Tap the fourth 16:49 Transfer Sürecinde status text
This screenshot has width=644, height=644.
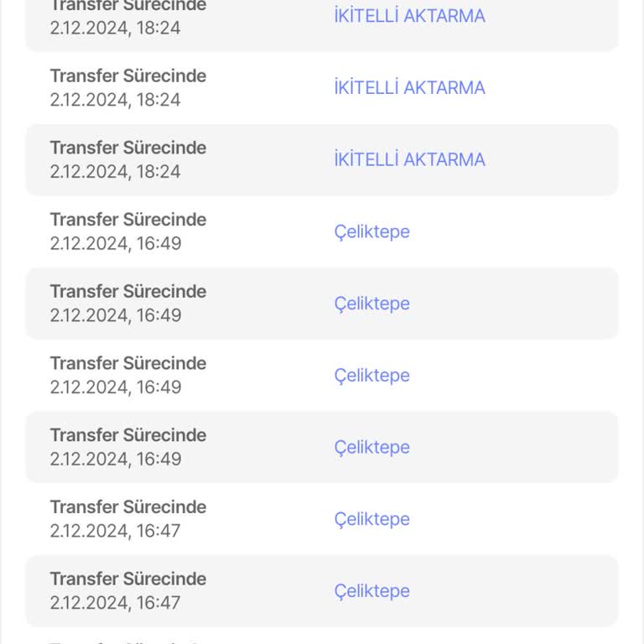(127, 435)
